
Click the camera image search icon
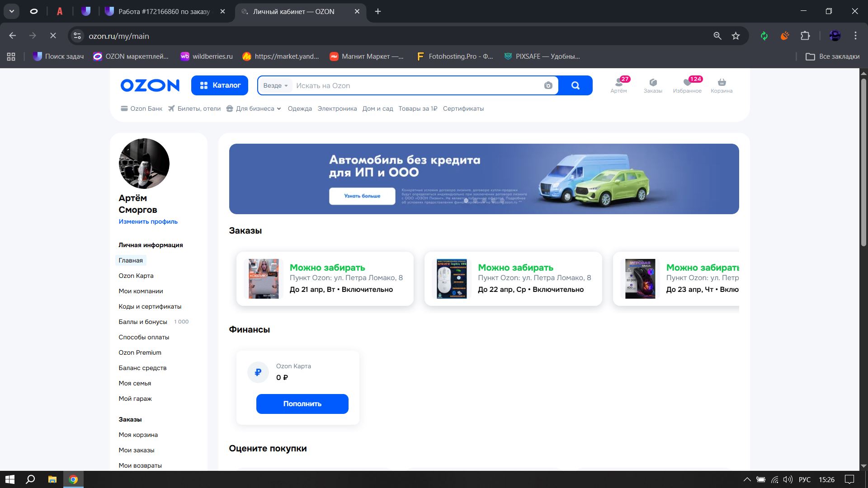coord(548,85)
